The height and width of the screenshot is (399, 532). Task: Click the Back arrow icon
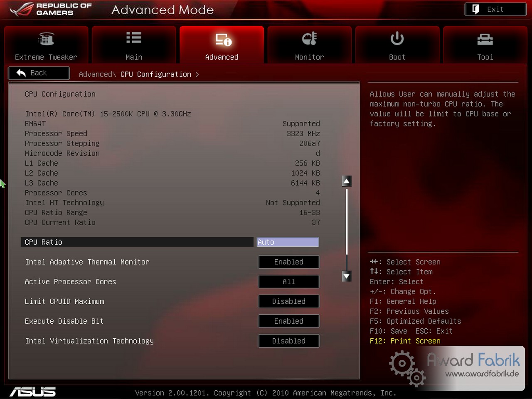click(21, 73)
